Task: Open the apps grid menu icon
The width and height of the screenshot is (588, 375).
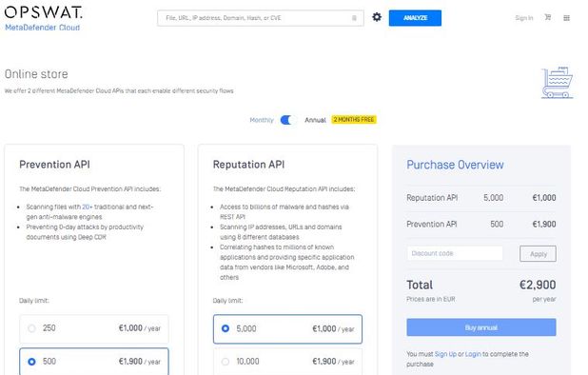Action: click(x=566, y=18)
